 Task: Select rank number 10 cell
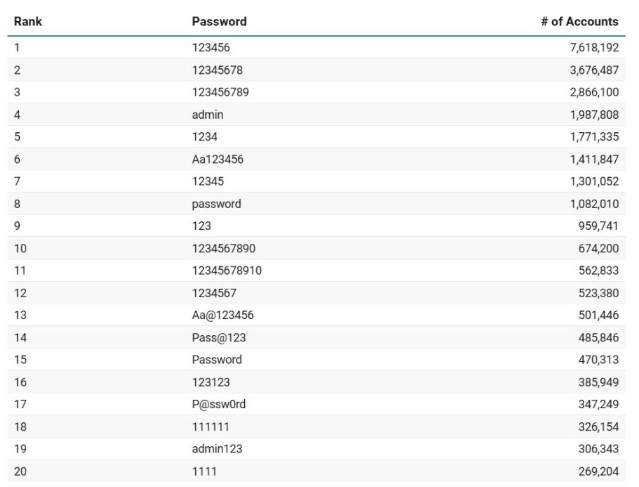pos(21,248)
